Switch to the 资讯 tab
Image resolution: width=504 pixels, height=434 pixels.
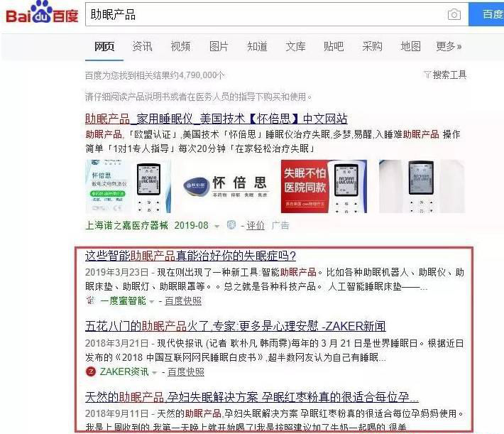[142, 46]
